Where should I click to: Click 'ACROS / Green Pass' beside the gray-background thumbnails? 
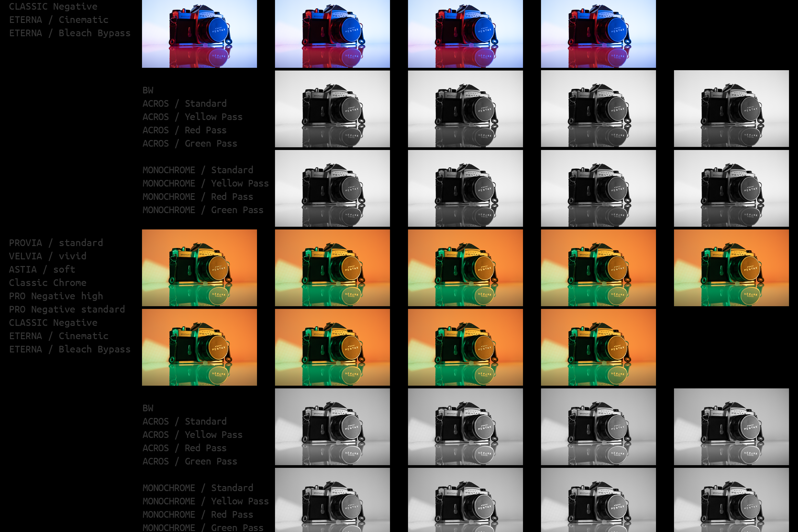point(190,462)
